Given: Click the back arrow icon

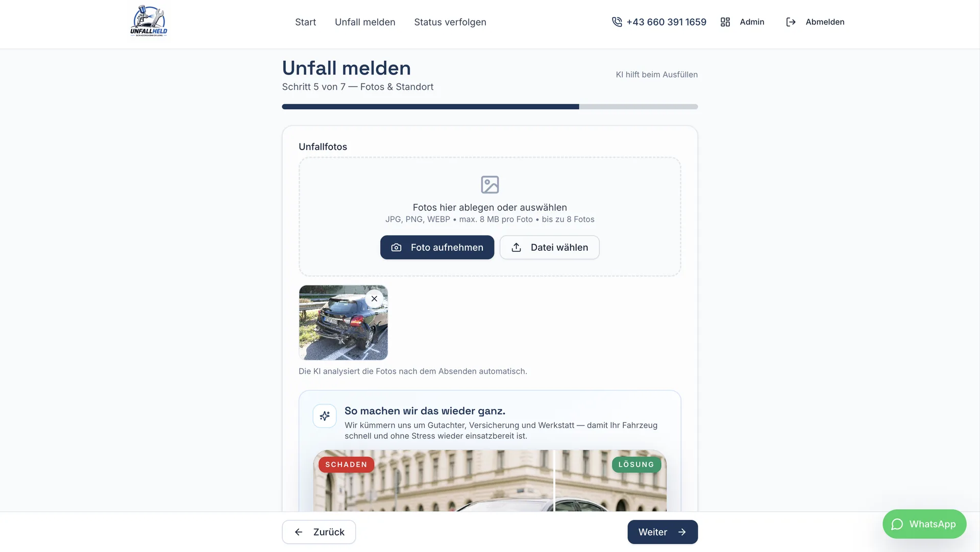Looking at the screenshot, I should pos(299,532).
